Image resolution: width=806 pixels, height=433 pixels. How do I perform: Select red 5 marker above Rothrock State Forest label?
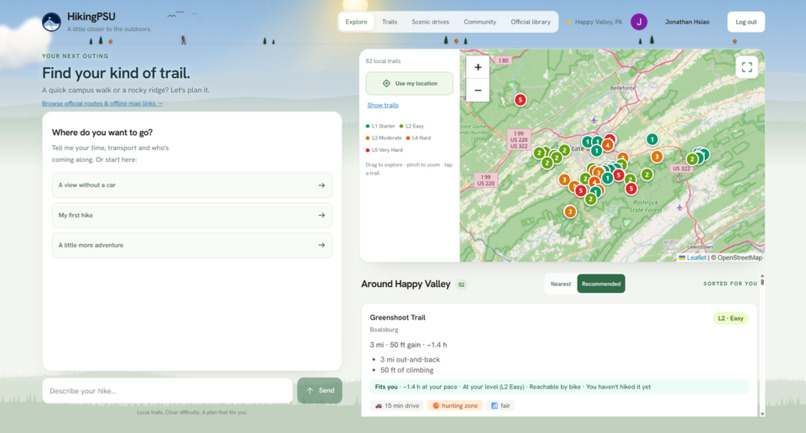click(631, 189)
